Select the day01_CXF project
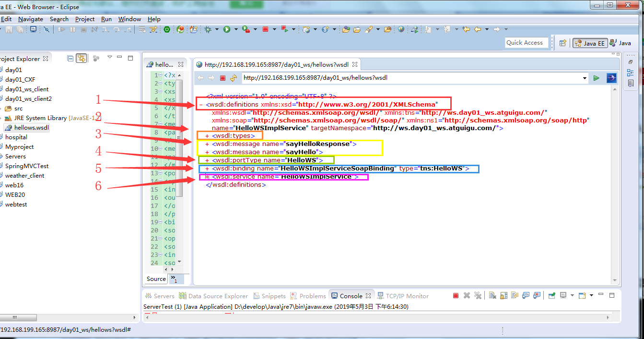The height and width of the screenshot is (339, 644). pyautogui.click(x=20, y=79)
